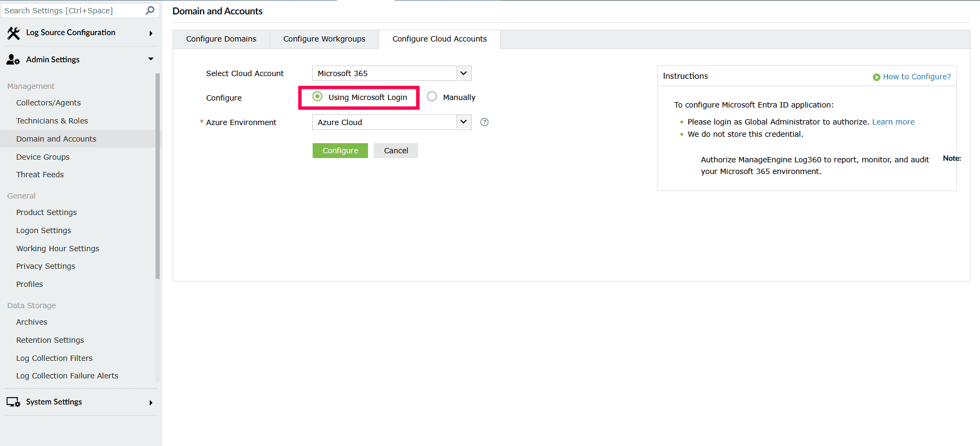980x446 pixels.
Task: Expand System Settings arrow
Action: pos(151,402)
